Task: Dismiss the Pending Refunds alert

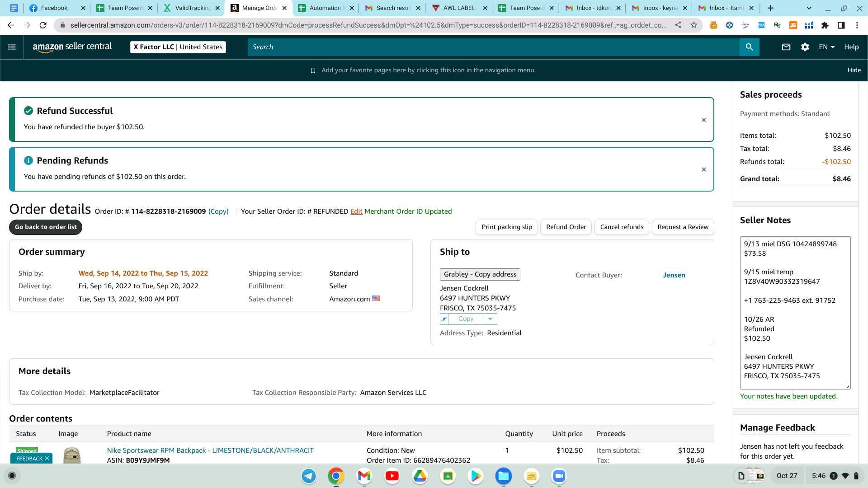Action: pyautogui.click(x=704, y=169)
